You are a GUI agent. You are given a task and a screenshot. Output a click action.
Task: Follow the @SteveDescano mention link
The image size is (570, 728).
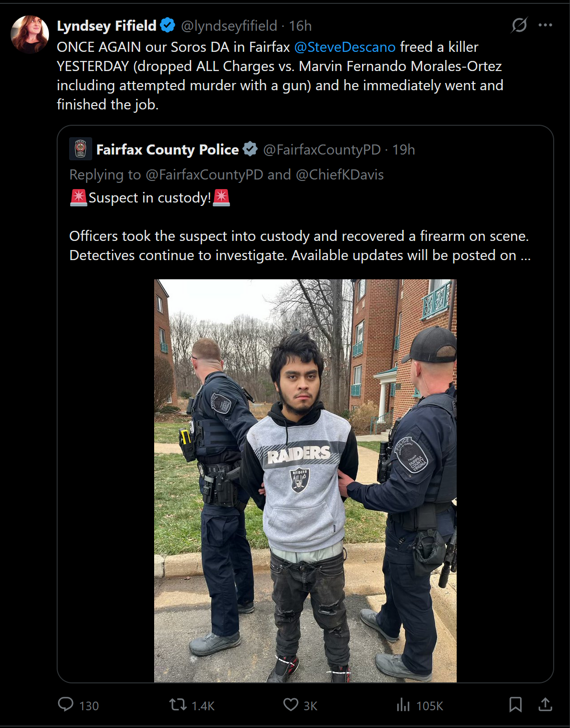345,47
